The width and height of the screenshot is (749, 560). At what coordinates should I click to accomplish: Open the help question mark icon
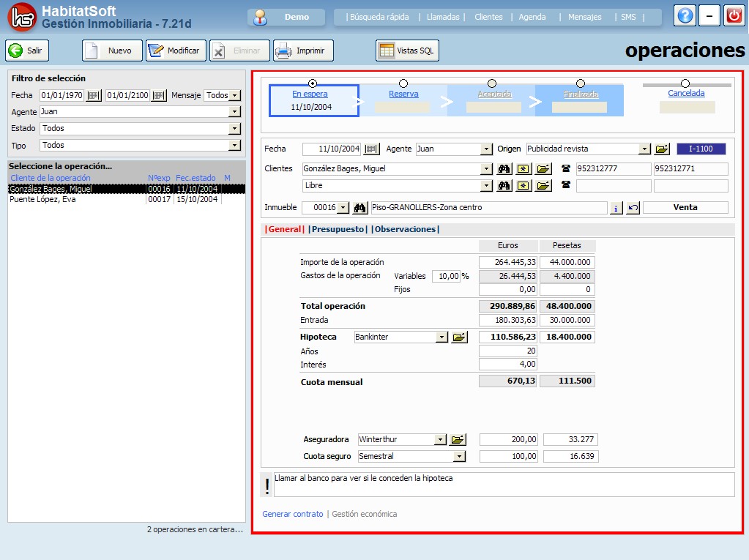click(x=685, y=16)
